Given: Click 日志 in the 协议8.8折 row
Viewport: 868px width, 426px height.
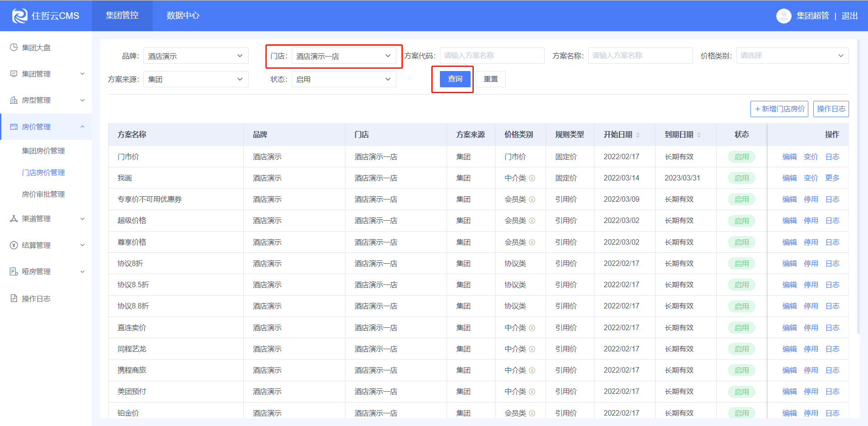Looking at the screenshot, I should click(x=832, y=306).
